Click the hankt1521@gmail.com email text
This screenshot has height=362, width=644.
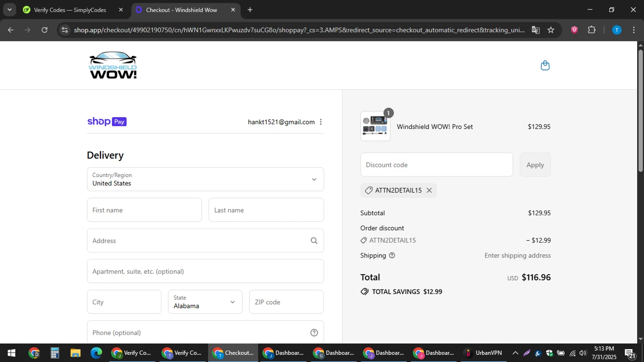(x=281, y=122)
